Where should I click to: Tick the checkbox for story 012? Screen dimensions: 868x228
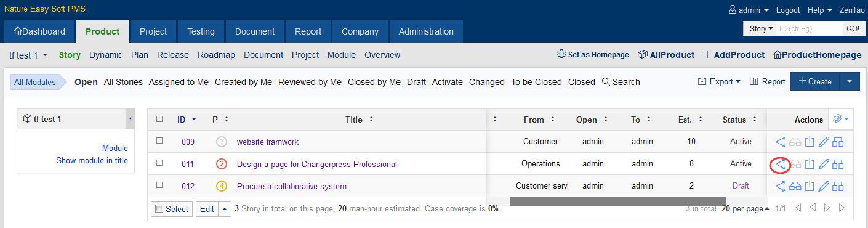(x=159, y=185)
